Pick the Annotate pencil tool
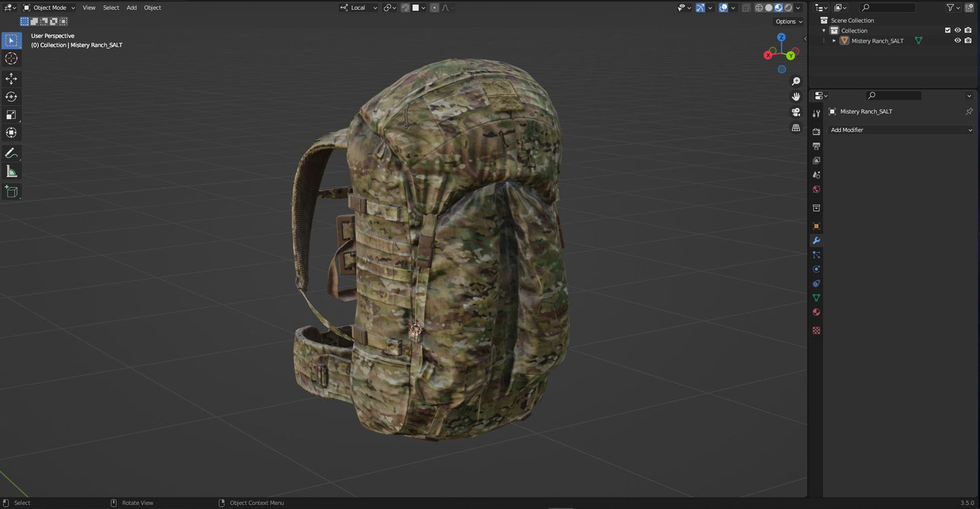980x509 pixels. pos(11,153)
